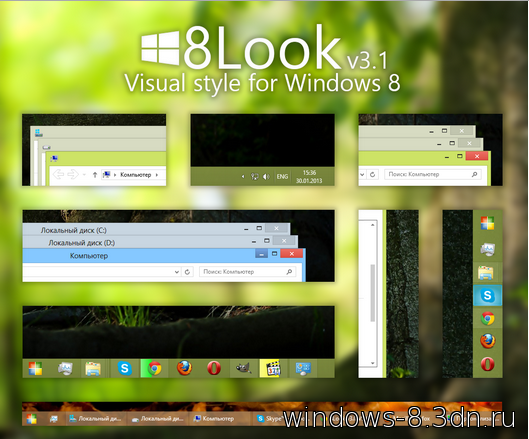This screenshot has width=529, height=439.
Task: Open the address dropdown in the green window
Action: [x=362, y=175]
